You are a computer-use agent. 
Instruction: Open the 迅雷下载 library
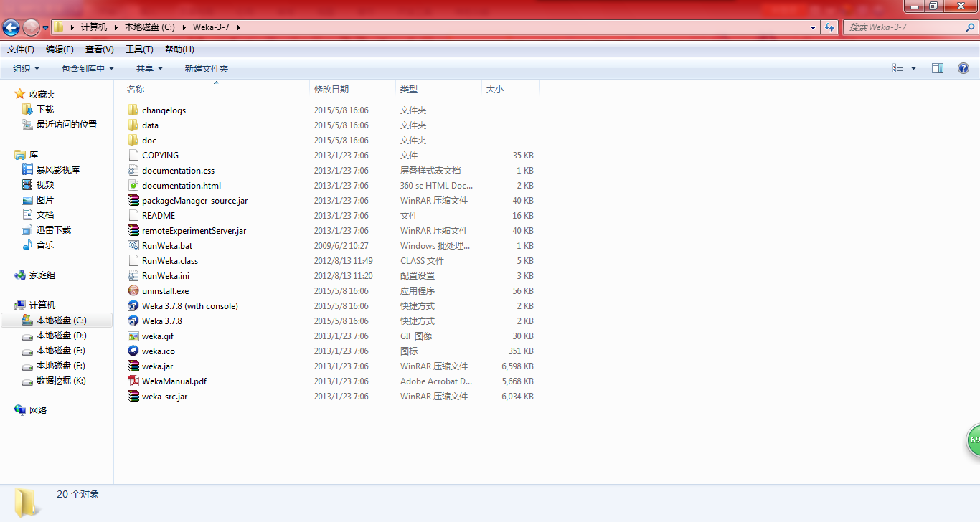pyautogui.click(x=54, y=230)
